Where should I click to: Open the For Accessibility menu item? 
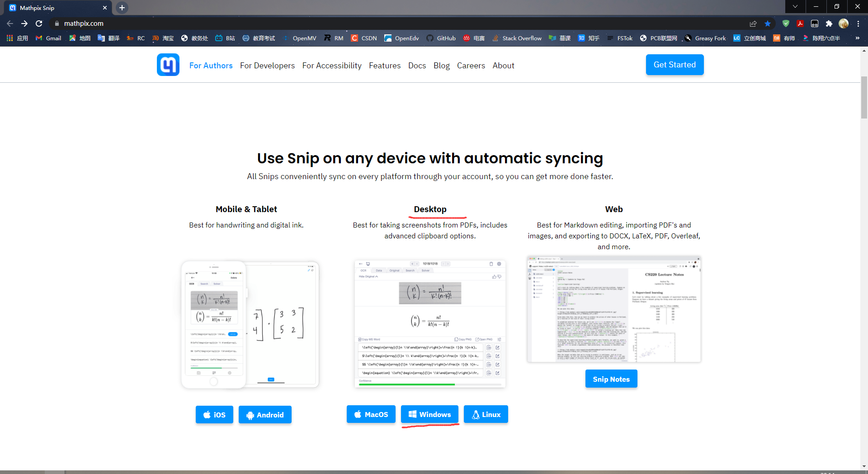click(x=332, y=66)
